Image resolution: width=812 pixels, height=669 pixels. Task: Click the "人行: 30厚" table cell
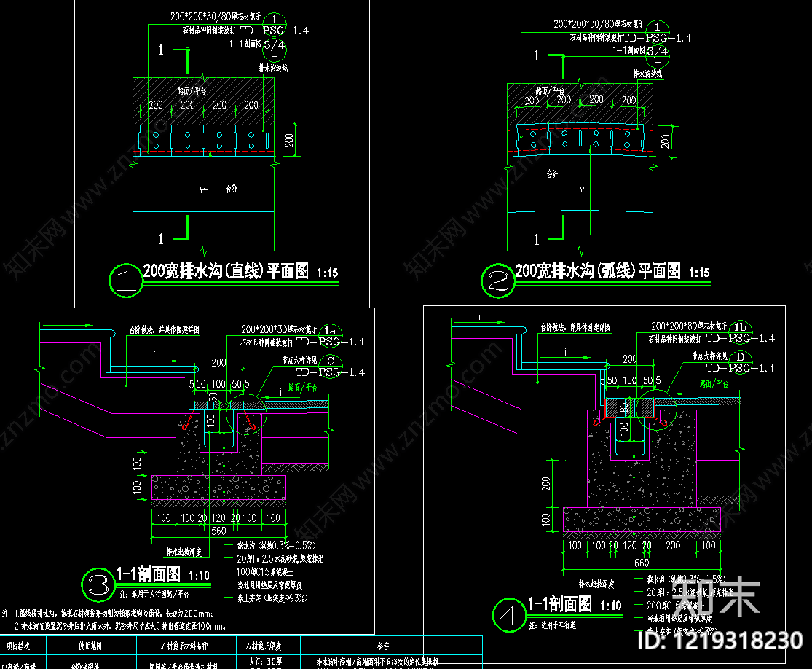tap(265, 662)
